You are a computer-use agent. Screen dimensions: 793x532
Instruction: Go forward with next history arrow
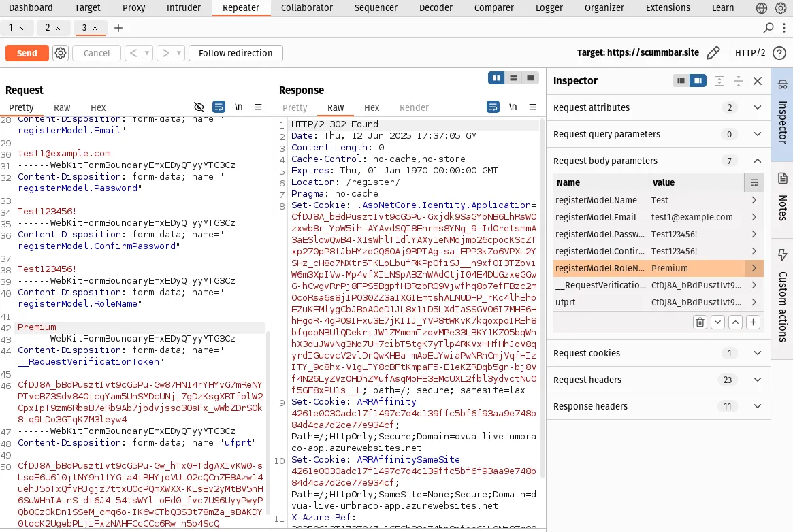pos(165,53)
